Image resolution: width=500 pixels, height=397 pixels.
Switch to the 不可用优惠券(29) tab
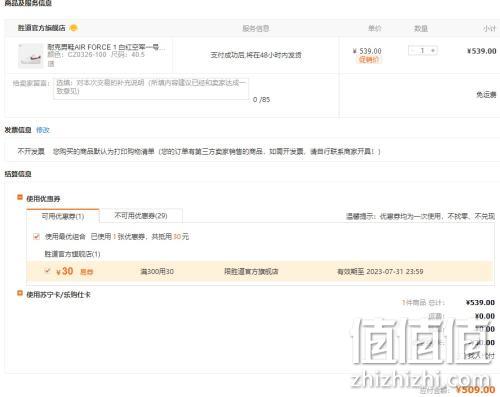click(x=141, y=216)
